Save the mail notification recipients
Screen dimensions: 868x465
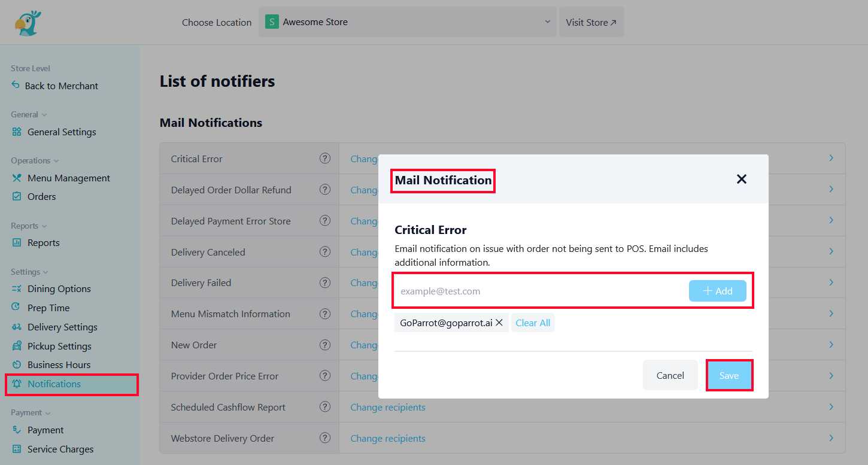pos(729,375)
